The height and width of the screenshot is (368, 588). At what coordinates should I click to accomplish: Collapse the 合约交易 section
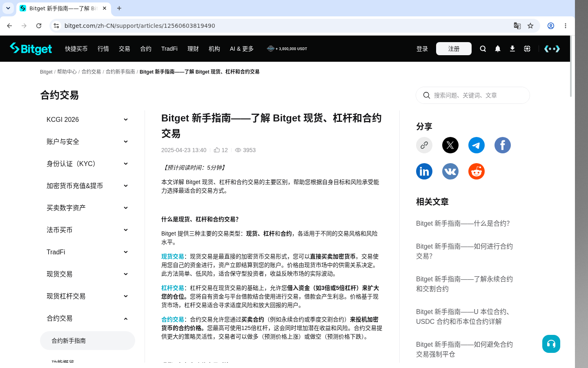tap(87, 318)
